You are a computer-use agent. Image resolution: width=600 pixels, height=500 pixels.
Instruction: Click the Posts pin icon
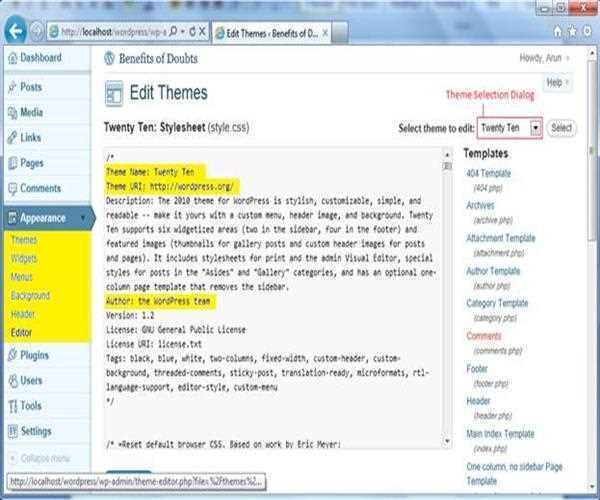tap(11, 87)
